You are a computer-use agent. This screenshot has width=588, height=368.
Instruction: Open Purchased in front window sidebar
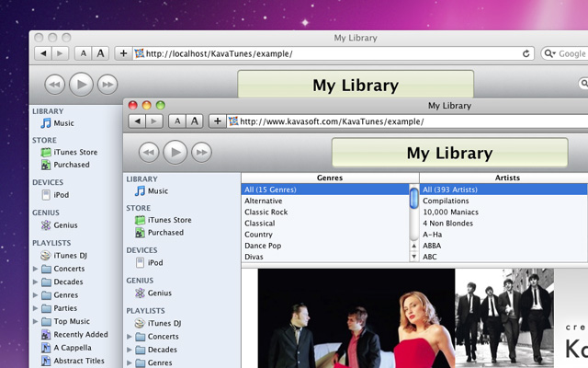[160, 233]
